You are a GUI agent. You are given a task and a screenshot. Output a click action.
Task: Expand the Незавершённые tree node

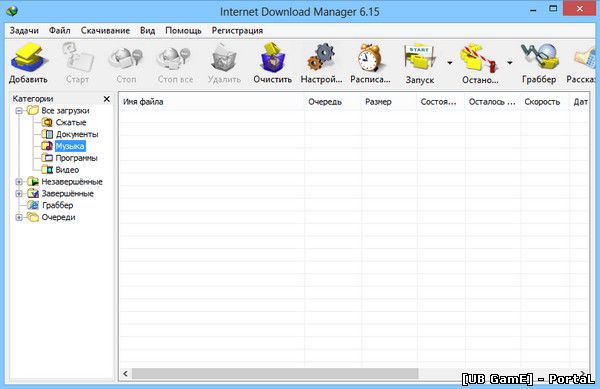tap(19, 182)
